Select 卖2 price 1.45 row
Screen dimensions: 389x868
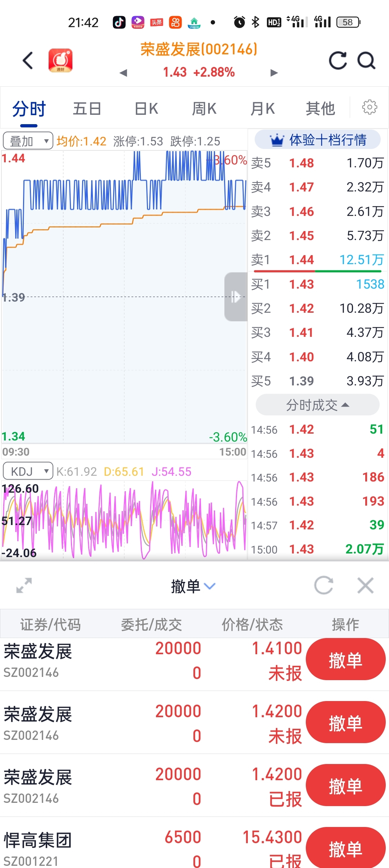click(317, 236)
